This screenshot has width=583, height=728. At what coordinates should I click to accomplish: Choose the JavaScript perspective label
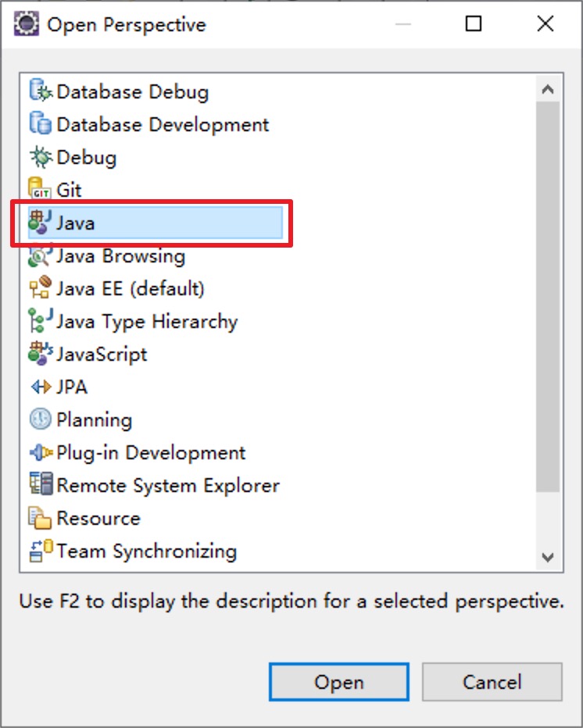102,355
